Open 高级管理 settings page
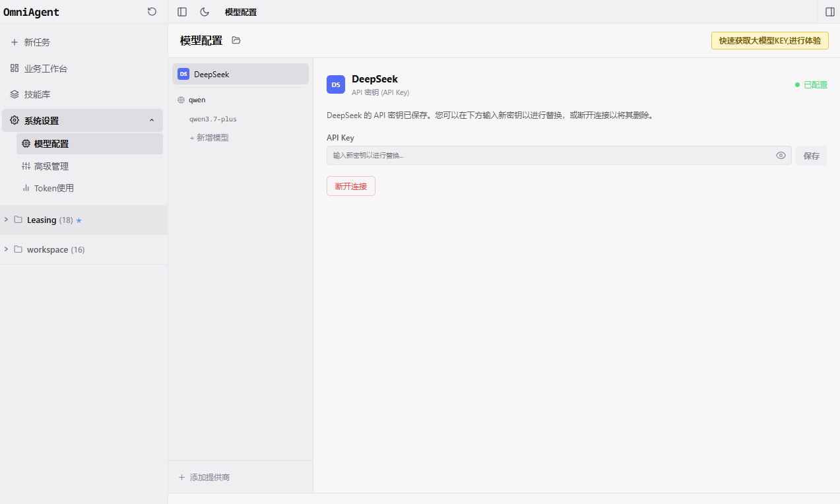Screen dimensions: 840x504 point(90,166)
